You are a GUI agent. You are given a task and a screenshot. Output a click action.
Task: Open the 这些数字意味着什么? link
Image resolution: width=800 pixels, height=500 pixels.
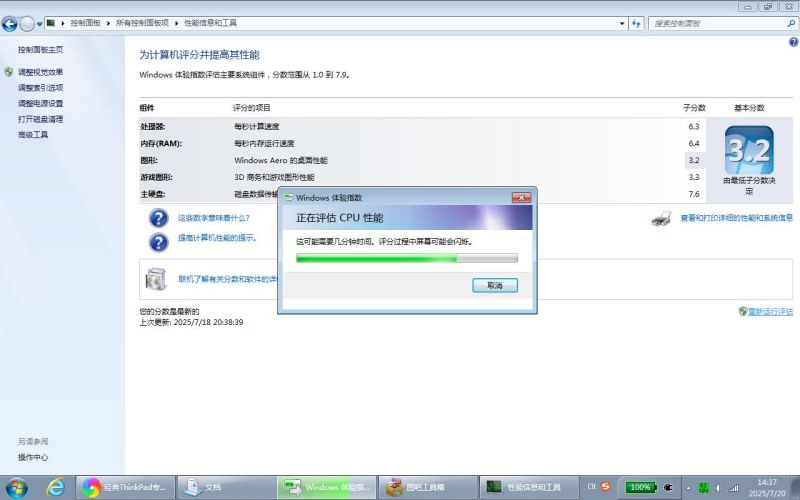click(213, 218)
